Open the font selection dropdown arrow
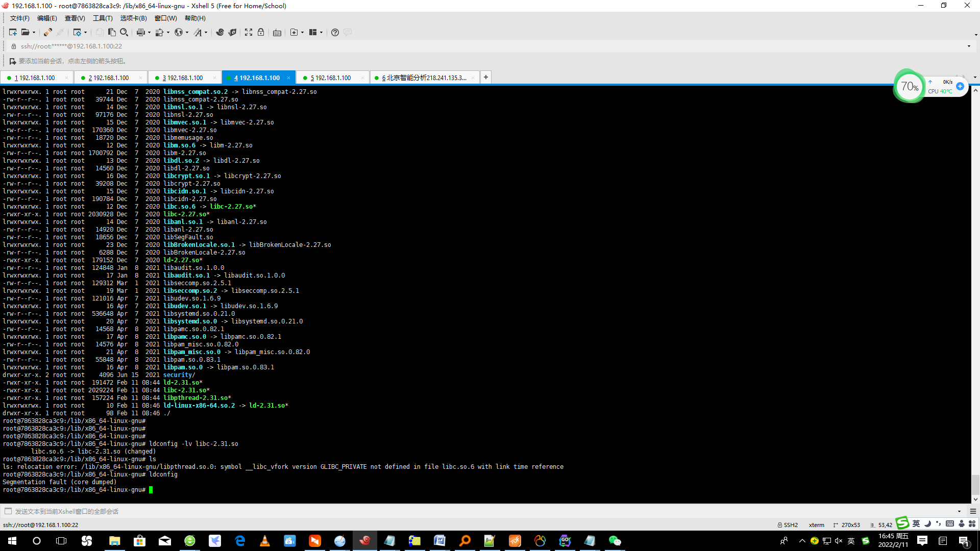 206,32
